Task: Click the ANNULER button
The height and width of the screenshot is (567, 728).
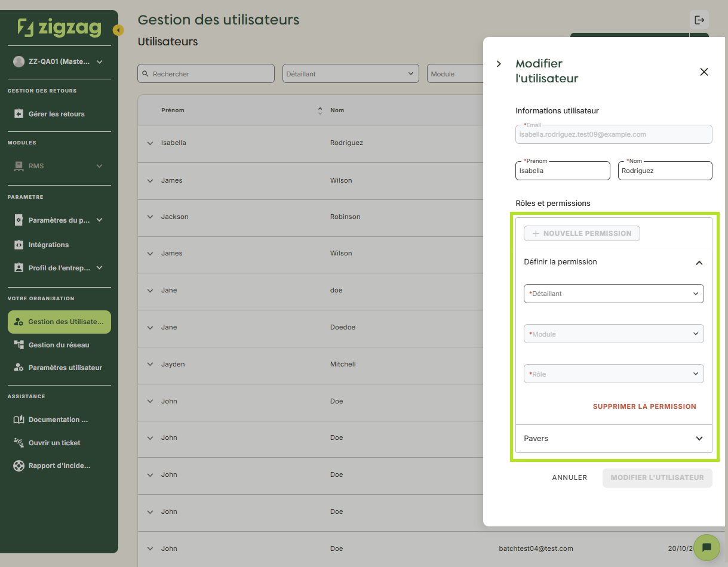Action: [570, 477]
